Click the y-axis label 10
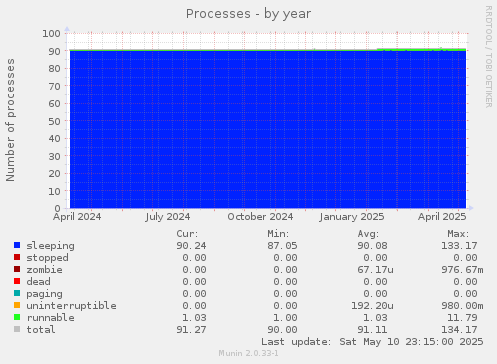 [x=55, y=191]
